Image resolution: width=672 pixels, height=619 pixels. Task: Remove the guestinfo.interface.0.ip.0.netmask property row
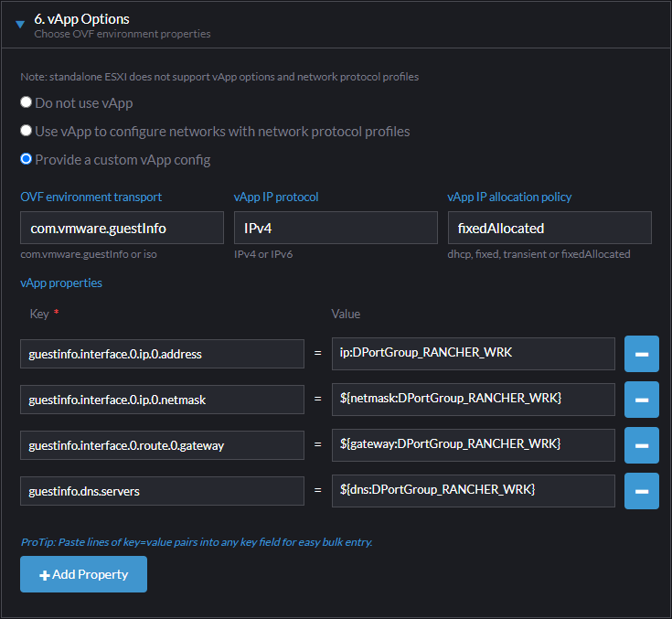pos(641,400)
